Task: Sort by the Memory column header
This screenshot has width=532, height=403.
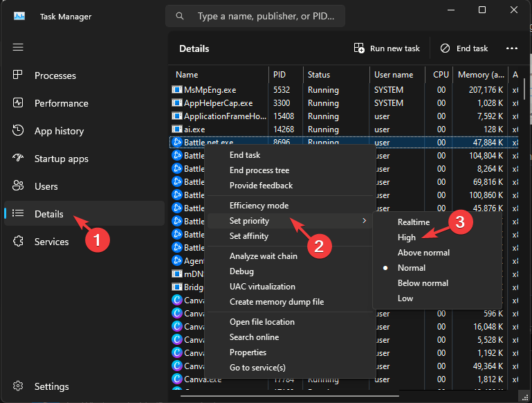Action: tap(480, 75)
